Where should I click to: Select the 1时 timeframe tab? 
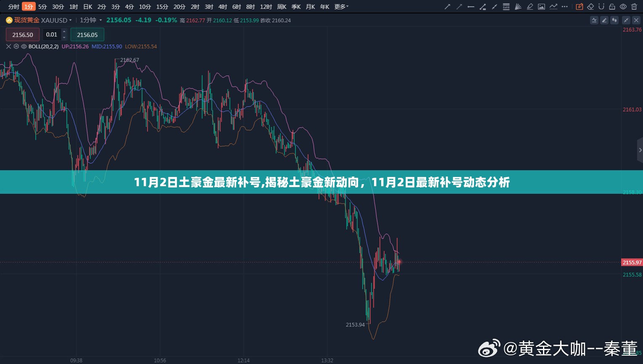(x=74, y=7)
